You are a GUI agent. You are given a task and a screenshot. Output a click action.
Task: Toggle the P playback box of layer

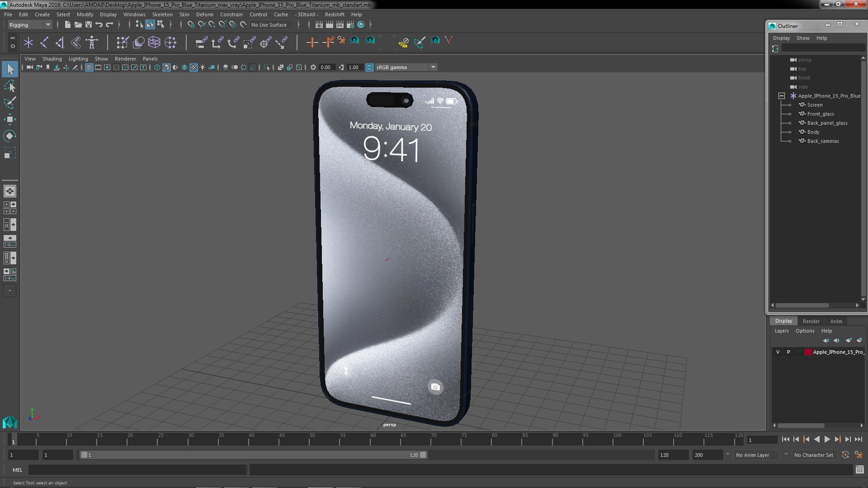coord(788,352)
